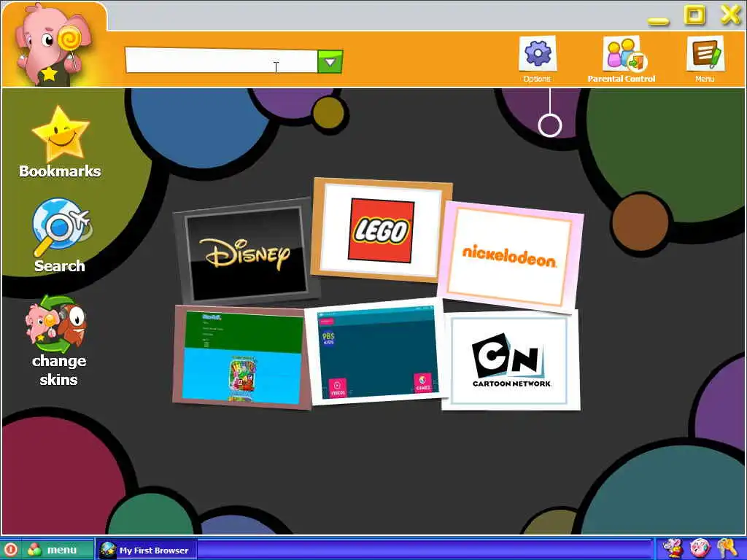Image resolution: width=747 pixels, height=560 pixels.
Task: Maximize the browser window
Action: click(694, 15)
